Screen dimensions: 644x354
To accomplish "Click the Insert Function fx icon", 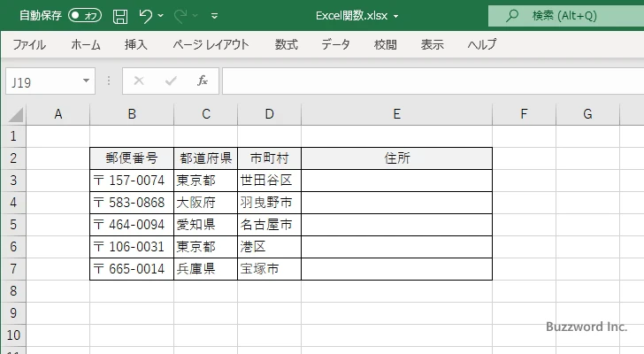I will (203, 81).
